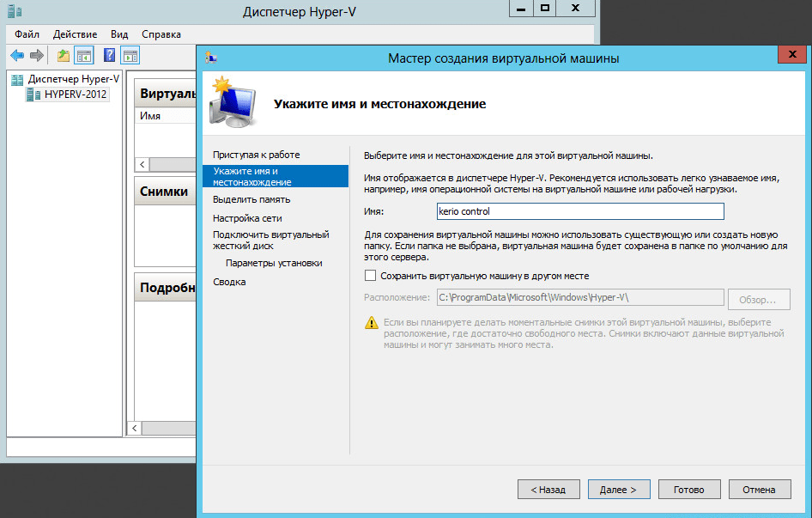The height and width of the screenshot is (518, 812).
Task: Click the wizard icon in the dialog title bar
Action: click(211, 58)
